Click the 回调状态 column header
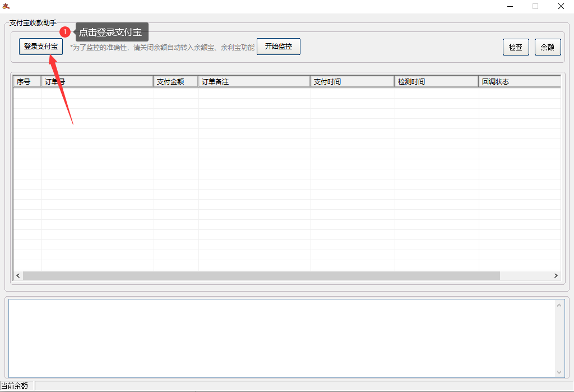This screenshot has height=392, width=574. (x=520, y=81)
